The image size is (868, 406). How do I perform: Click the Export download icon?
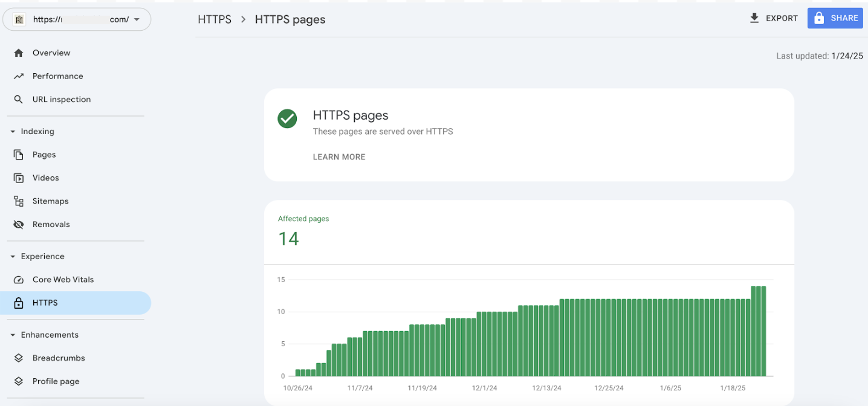(x=754, y=18)
